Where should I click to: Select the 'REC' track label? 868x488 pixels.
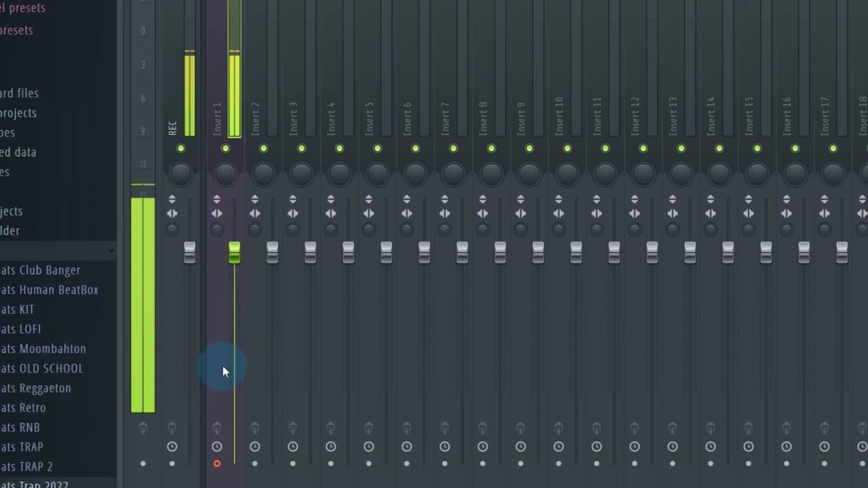click(x=173, y=128)
